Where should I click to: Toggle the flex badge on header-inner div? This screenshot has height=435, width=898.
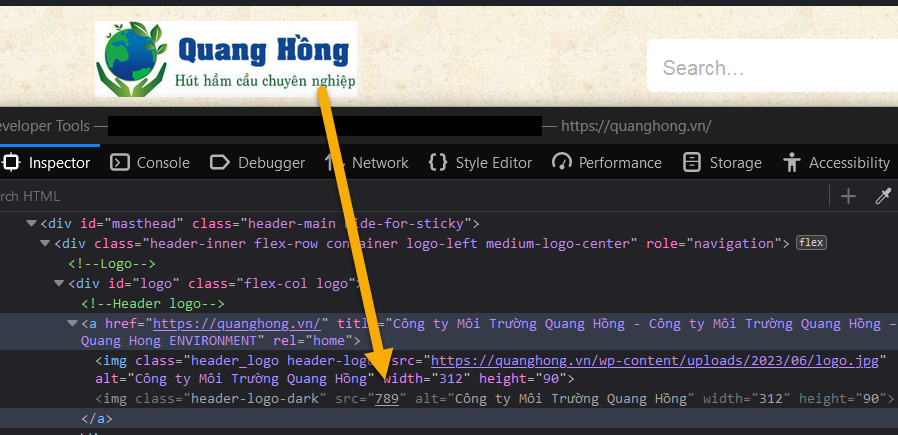pos(812,243)
